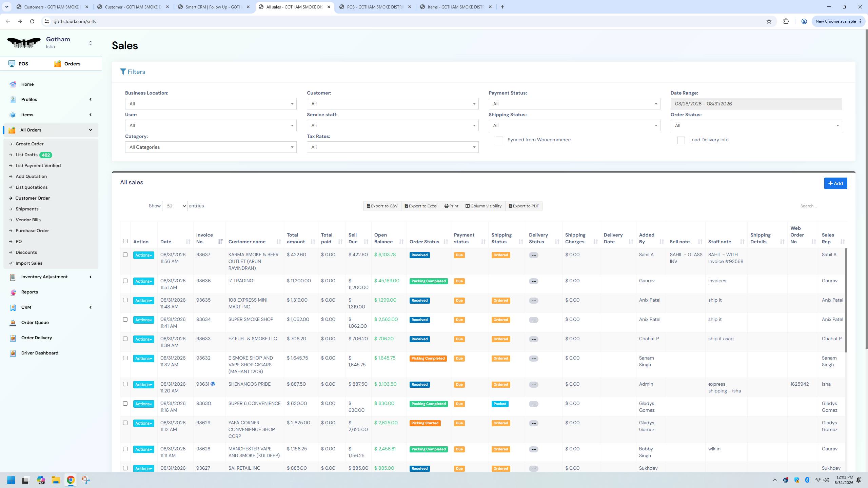Select the row checkbox for invoice 93636

(x=125, y=281)
